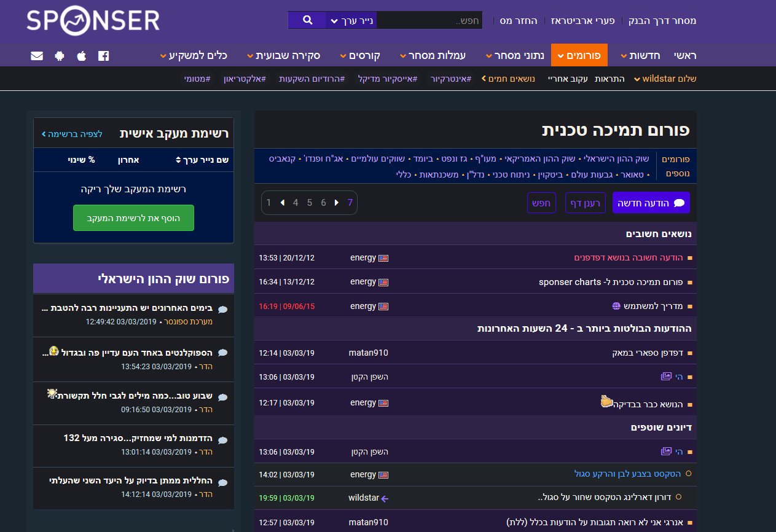Click the הודעה חדשה button

coord(651,203)
